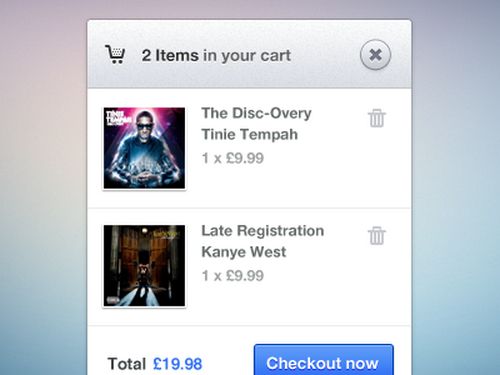
Task: Click the word Items in cart header
Action: (x=177, y=55)
